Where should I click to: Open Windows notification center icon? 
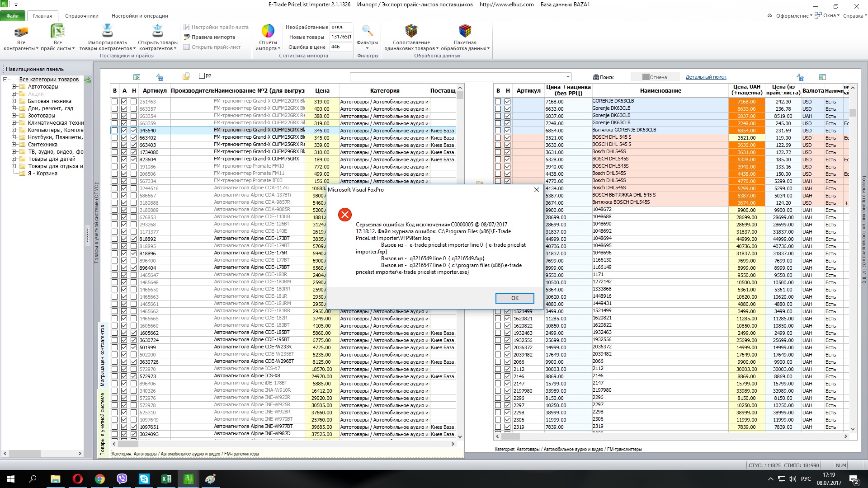[854, 479]
